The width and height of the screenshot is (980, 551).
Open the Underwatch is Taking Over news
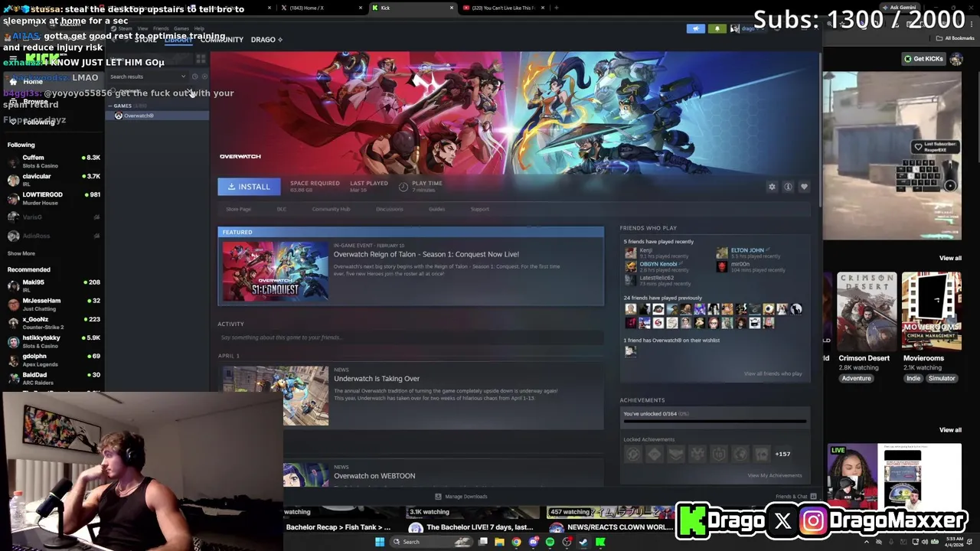click(x=377, y=378)
